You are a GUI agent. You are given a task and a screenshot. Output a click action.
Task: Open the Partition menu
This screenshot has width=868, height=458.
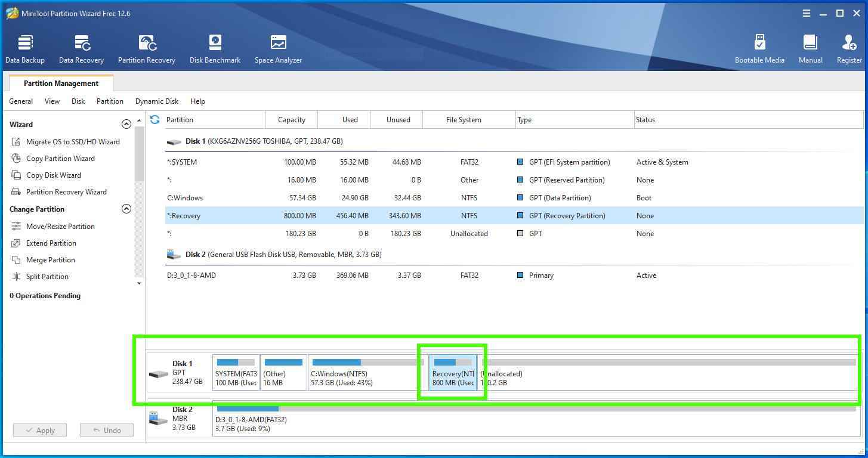click(110, 101)
